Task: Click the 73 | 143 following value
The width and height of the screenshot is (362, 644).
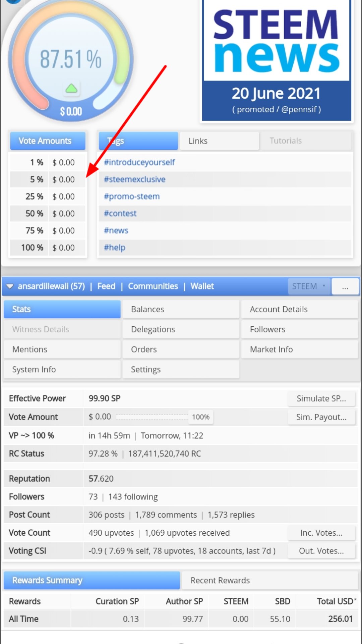Action: coord(123,497)
